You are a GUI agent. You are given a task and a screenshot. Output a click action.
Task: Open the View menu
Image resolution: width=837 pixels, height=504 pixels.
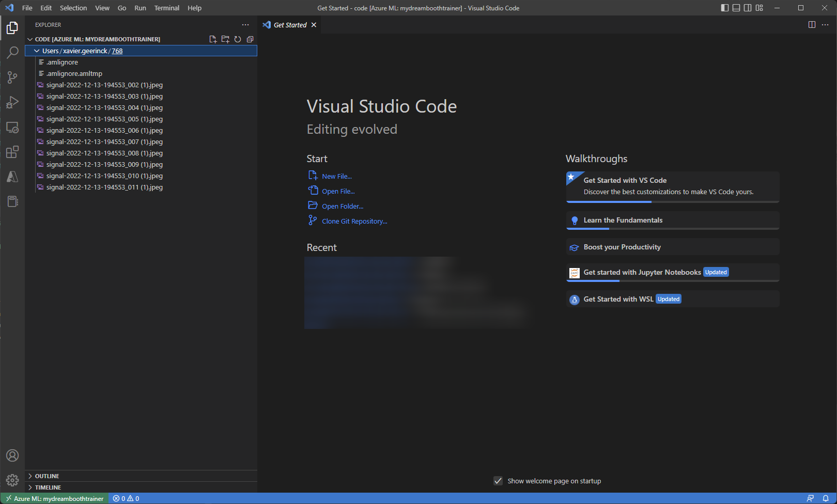click(x=102, y=8)
